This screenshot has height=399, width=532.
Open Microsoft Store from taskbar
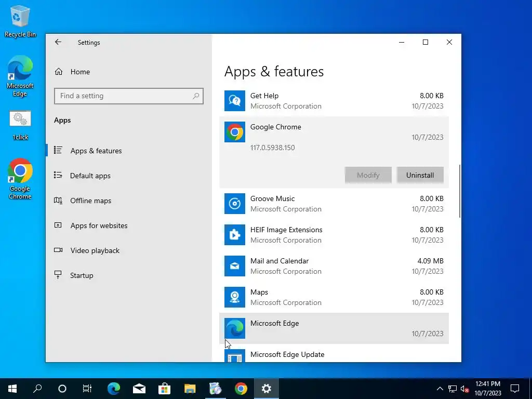[x=165, y=389]
